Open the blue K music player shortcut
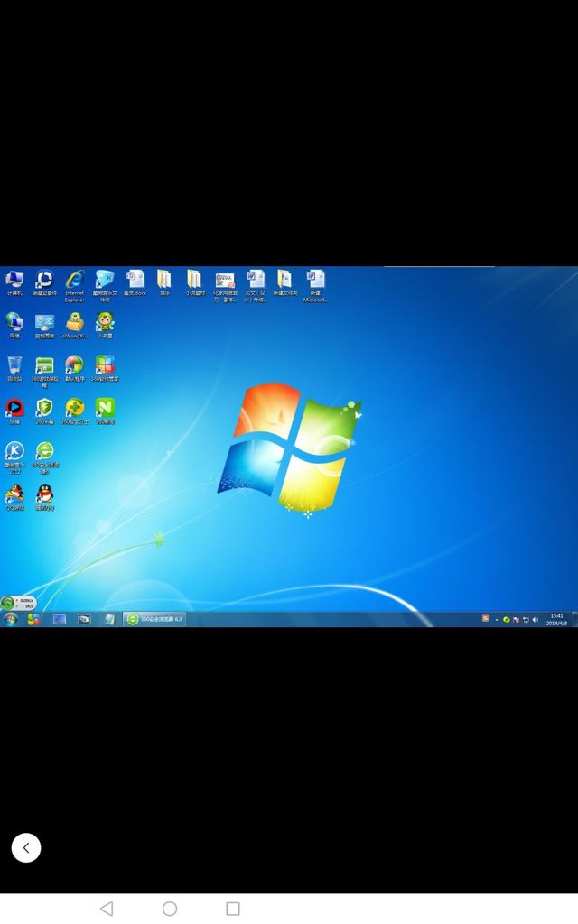 coord(14,451)
